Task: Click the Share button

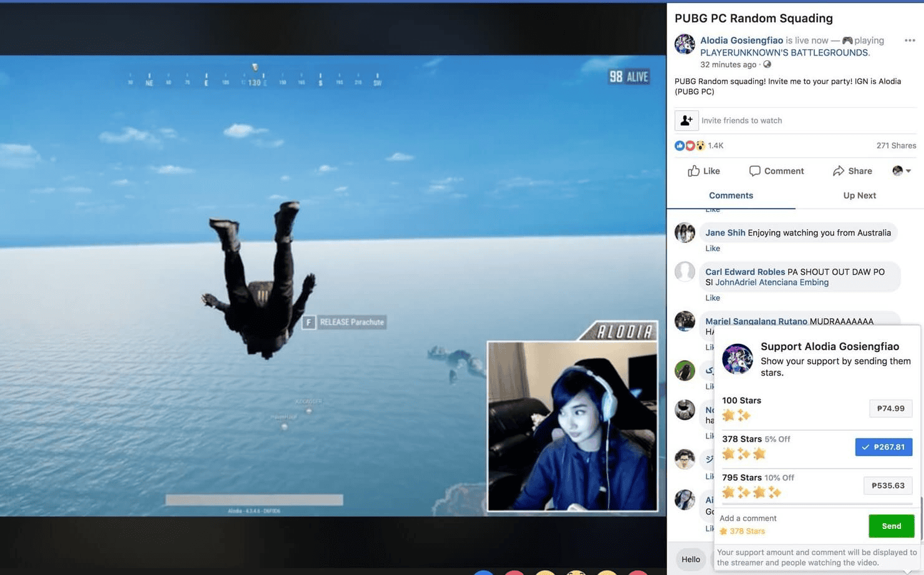Action: [x=852, y=171]
